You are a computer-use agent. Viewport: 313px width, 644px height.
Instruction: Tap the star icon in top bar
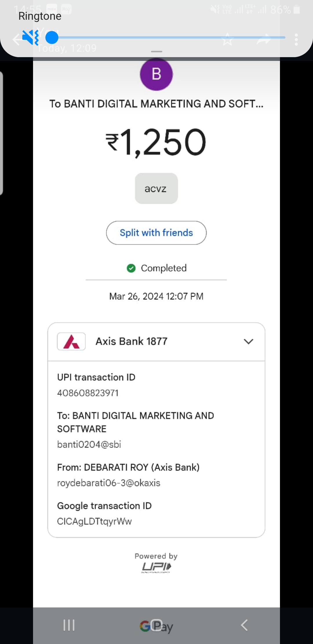[x=228, y=39]
